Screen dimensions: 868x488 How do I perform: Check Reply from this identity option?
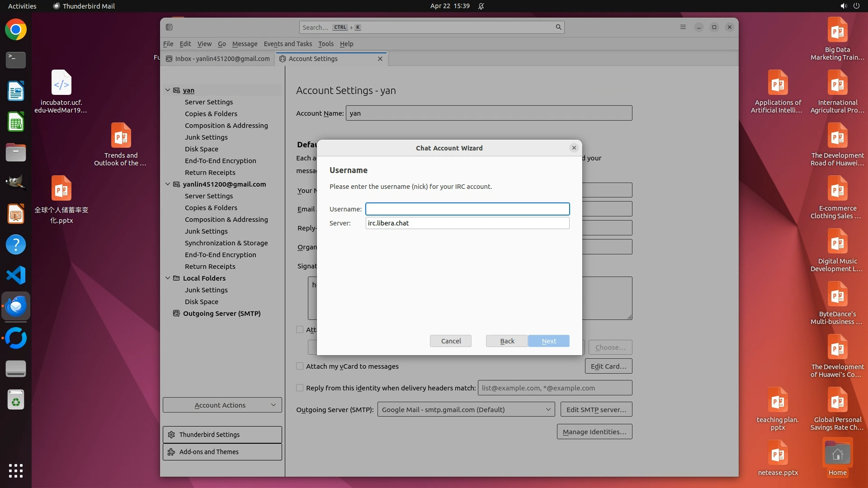click(x=300, y=388)
